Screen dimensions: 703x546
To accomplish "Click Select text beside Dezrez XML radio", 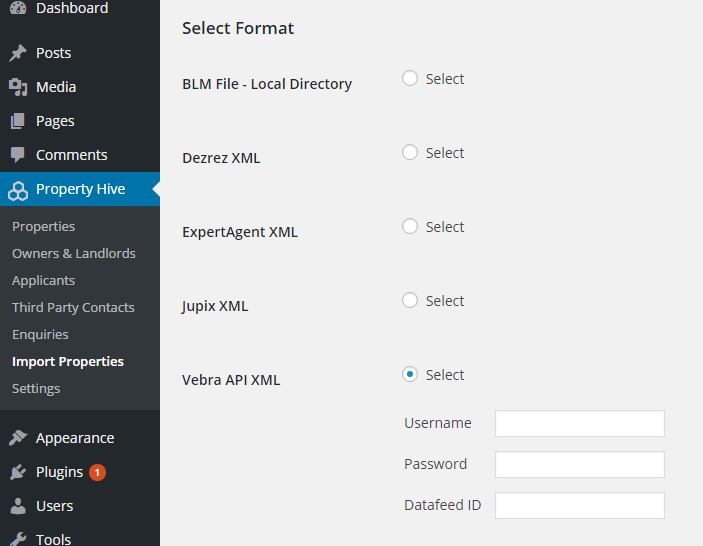I will pyautogui.click(x=445, y=153).
